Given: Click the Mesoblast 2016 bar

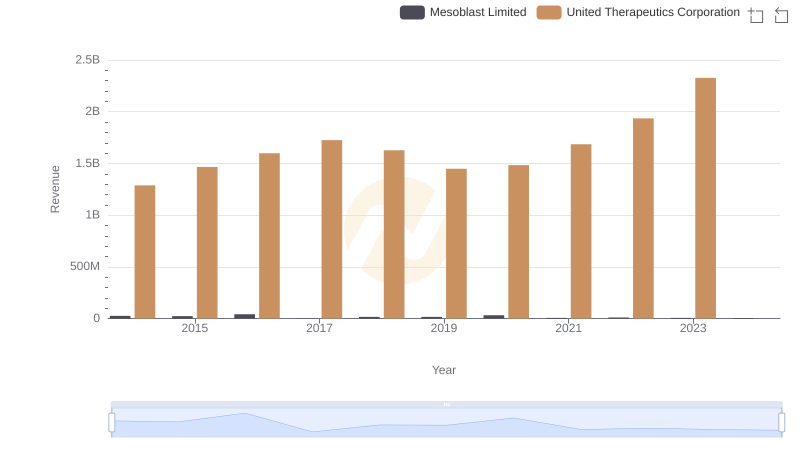Looking at the screenshot, I should (244, 316).
